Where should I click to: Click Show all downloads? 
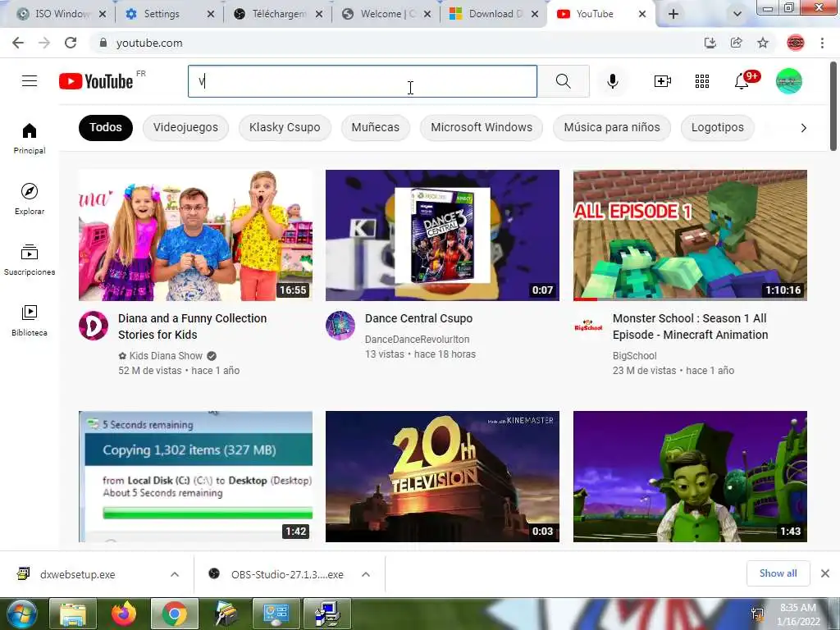(x=778, y=573)
